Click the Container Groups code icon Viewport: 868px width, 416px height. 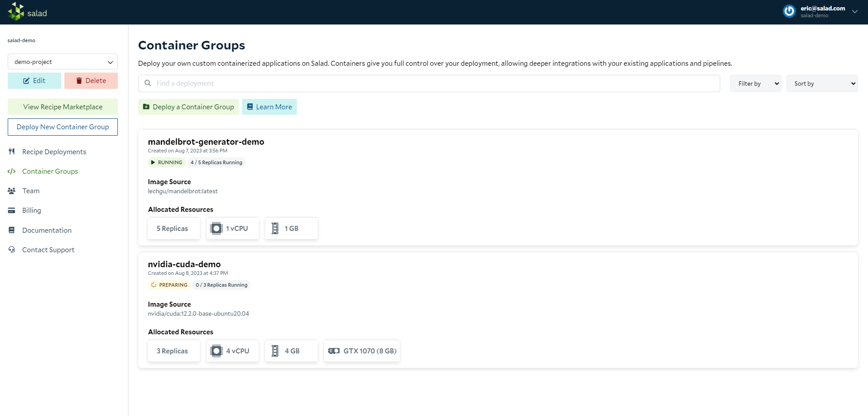click(x=12, y=171)
